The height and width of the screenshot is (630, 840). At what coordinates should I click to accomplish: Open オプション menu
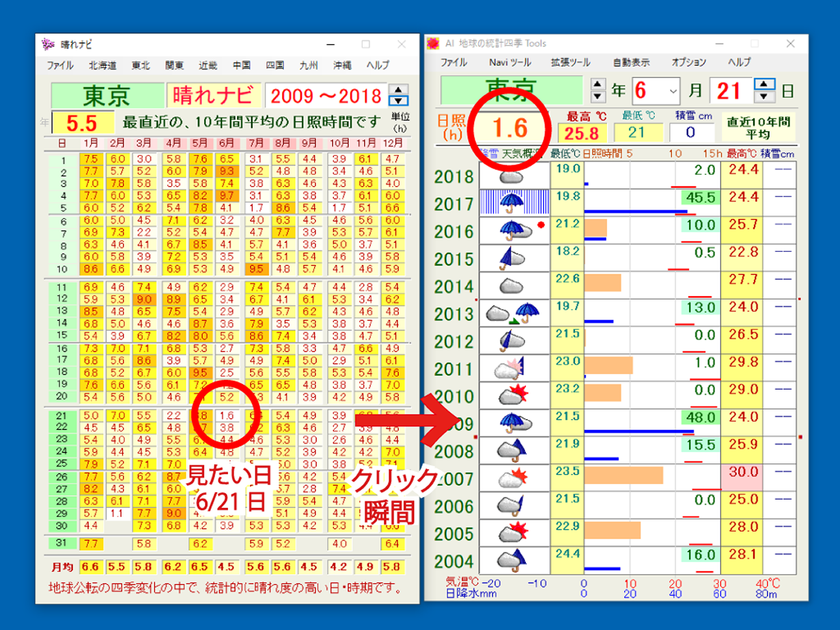click(x=689, y=62)
